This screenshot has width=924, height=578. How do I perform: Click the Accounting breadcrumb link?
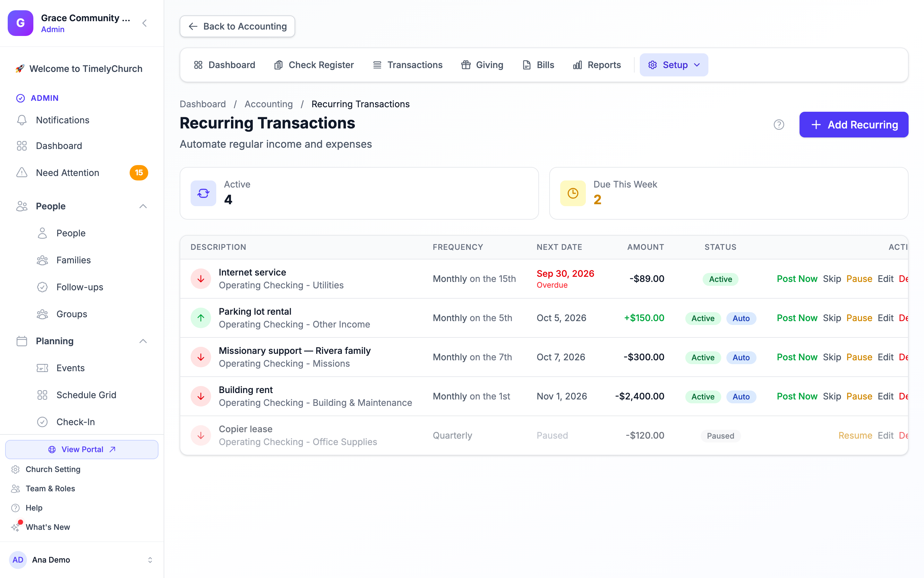269,104
